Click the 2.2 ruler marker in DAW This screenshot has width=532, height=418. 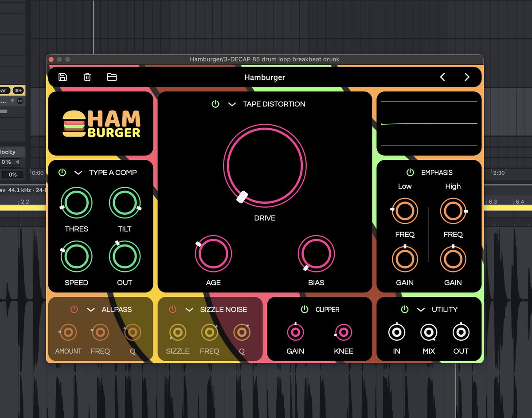pos(25,201)
